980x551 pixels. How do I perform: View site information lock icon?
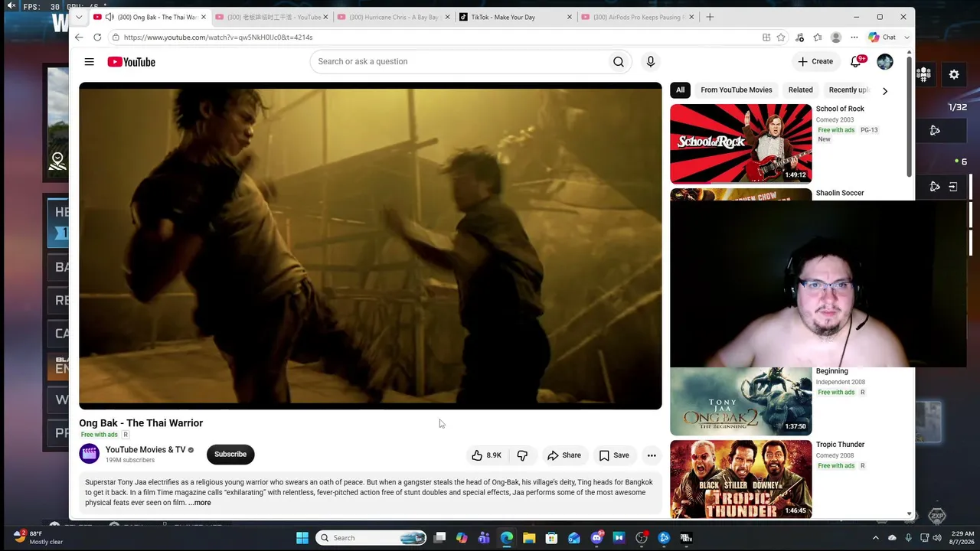pos(116,37)
